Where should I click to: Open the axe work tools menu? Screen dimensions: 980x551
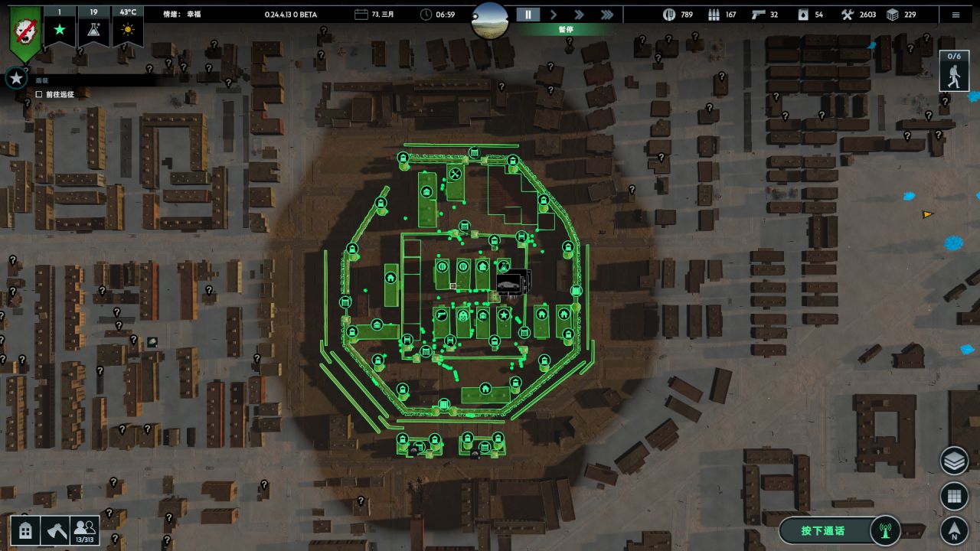pyautogui.click(x=56, y=530)
